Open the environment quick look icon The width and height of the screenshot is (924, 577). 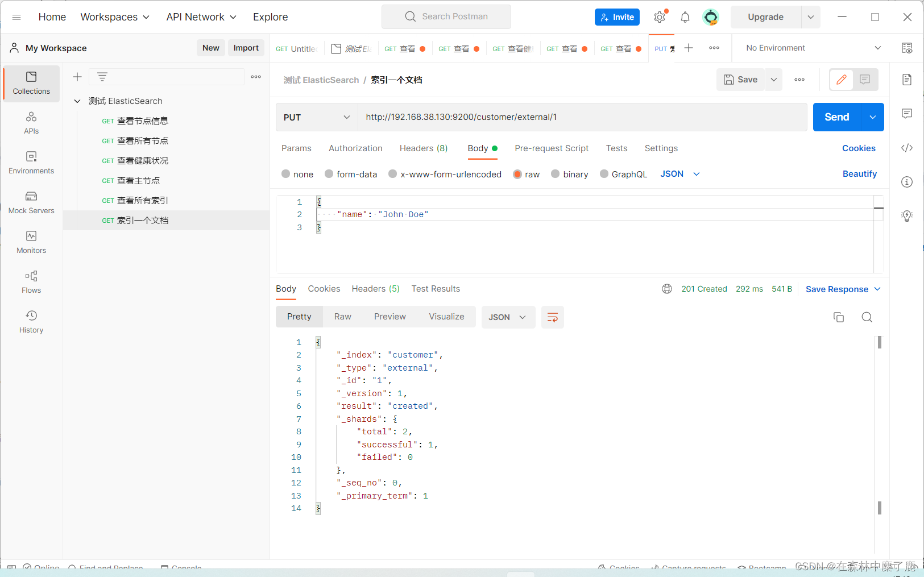click(x=907, y=48)
